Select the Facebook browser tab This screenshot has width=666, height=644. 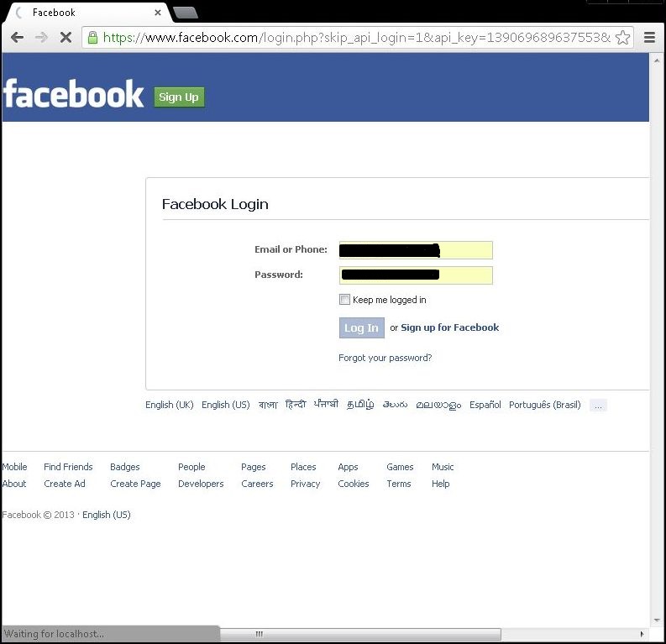pyautogui.click(x=87, y=13)
